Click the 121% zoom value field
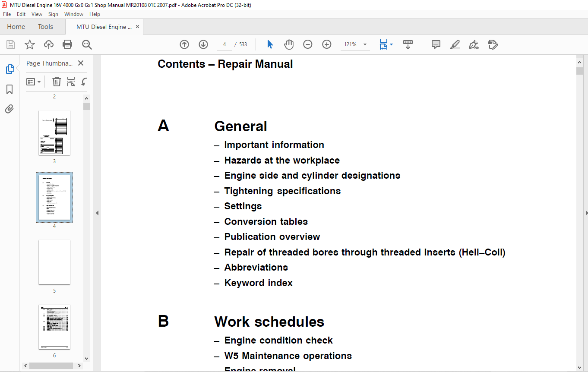Screen dimensions: 588x372 click(350, 44)
